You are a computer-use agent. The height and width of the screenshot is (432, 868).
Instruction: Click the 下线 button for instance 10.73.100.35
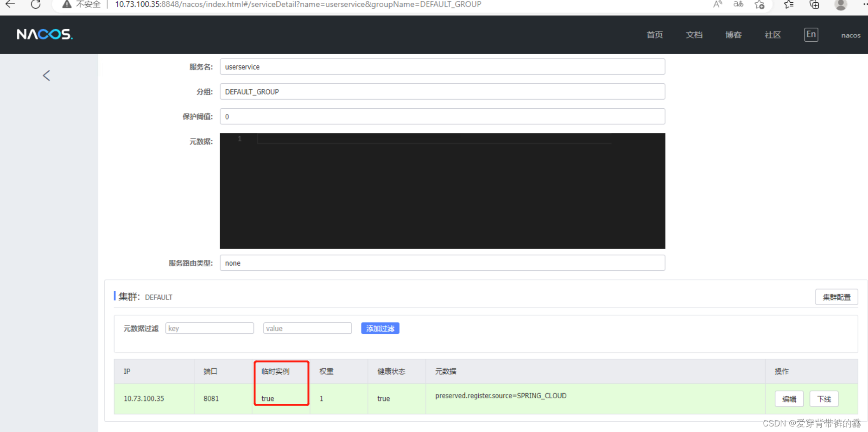coord(824,399)
